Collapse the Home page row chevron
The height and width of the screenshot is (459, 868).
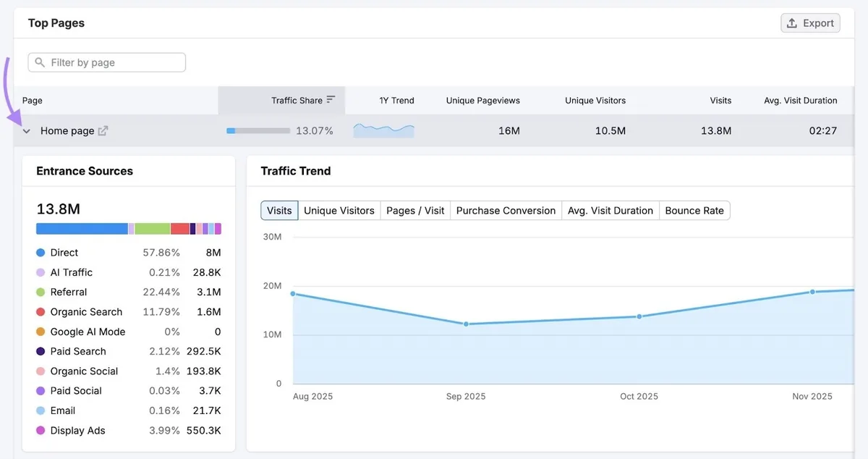click(x=27, y=131)
